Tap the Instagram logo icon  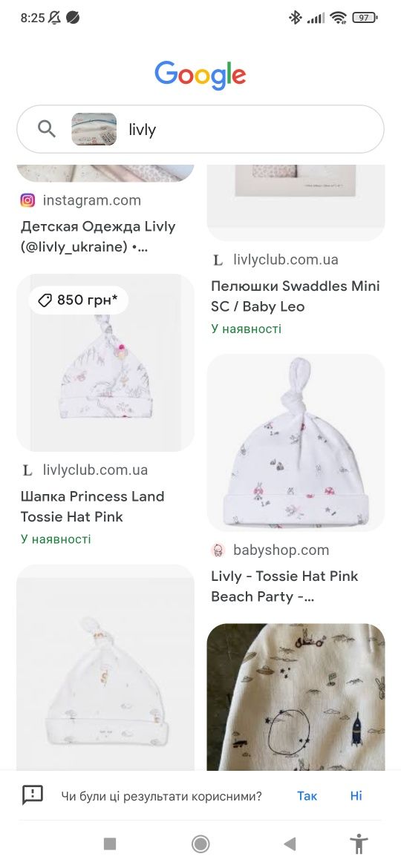27,200
